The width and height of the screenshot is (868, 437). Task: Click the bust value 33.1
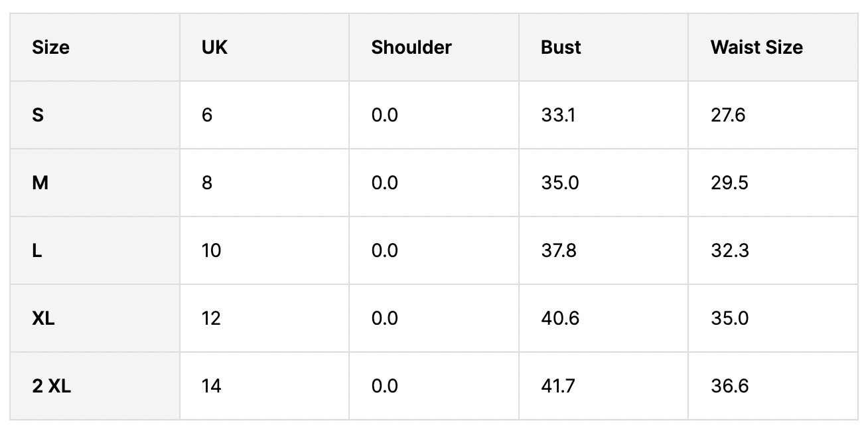[x=558, y=116]
